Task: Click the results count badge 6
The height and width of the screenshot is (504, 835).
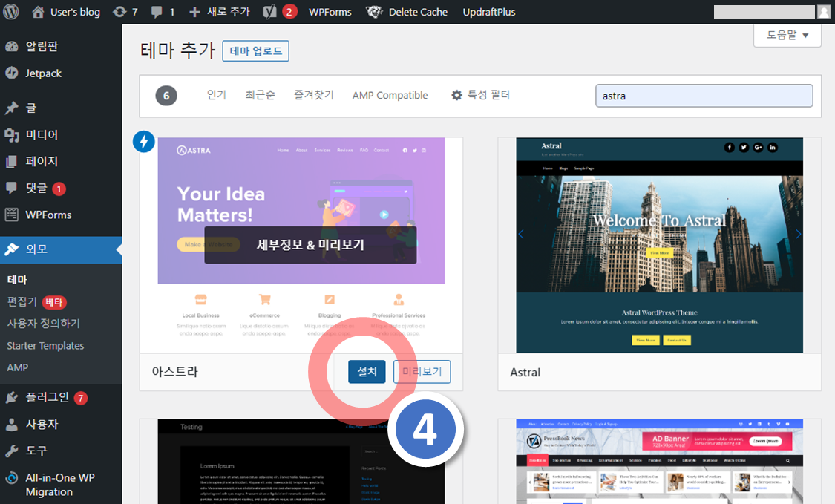Action: [x=166, y=96]
